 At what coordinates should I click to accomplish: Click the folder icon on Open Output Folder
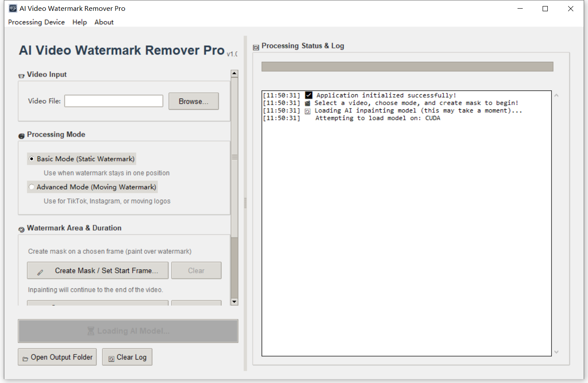tap(26, 358)
